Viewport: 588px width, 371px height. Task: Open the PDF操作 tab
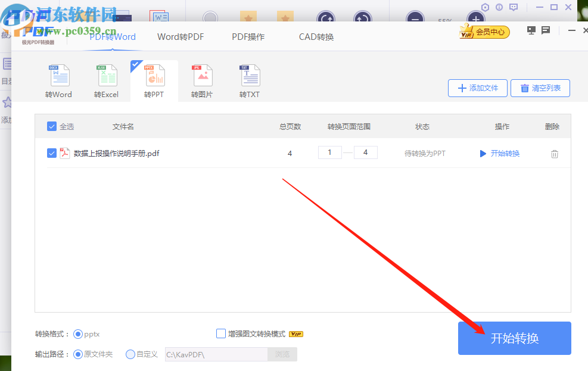248,36
